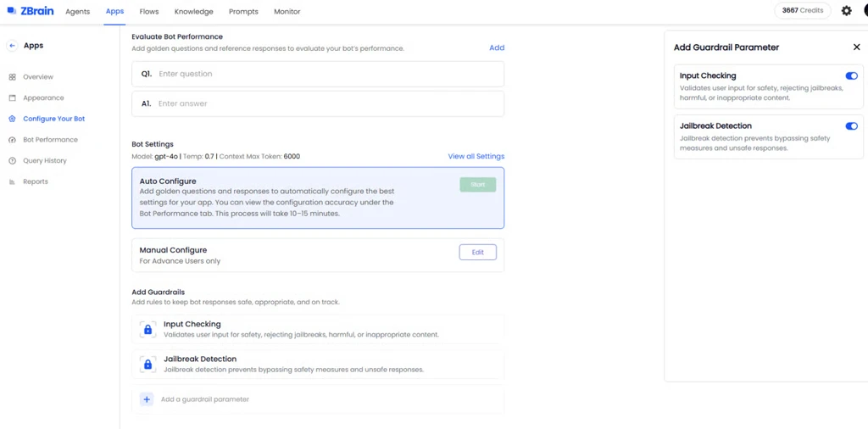Close the Add Guardrail Parameter panel

pyautogui.click(x=856, y=47)
